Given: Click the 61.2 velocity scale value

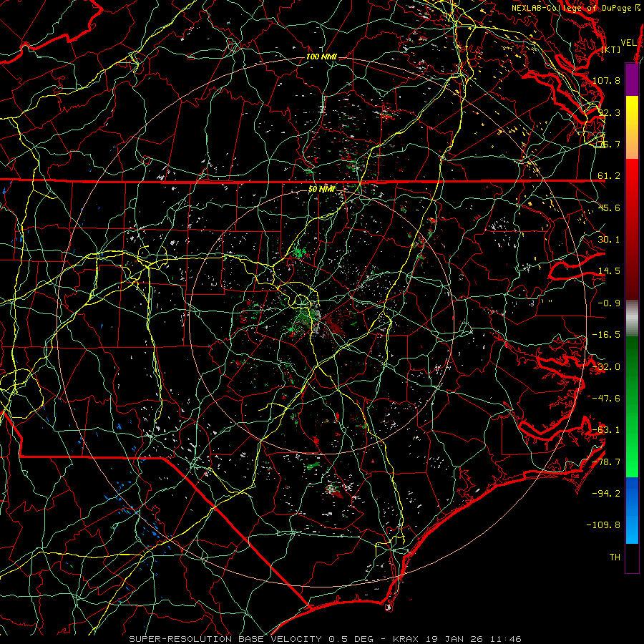Looking at the screenshot, I should (609, 176).
